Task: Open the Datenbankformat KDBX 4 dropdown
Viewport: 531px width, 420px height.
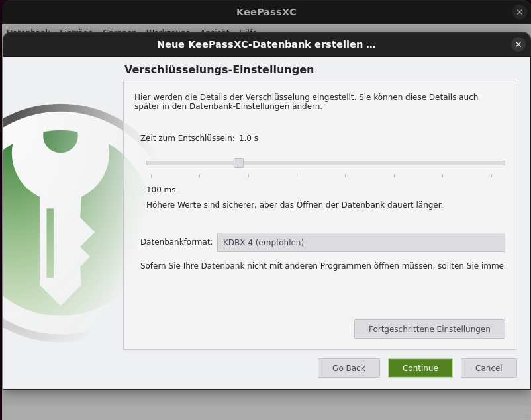Action: pos(361,242)
